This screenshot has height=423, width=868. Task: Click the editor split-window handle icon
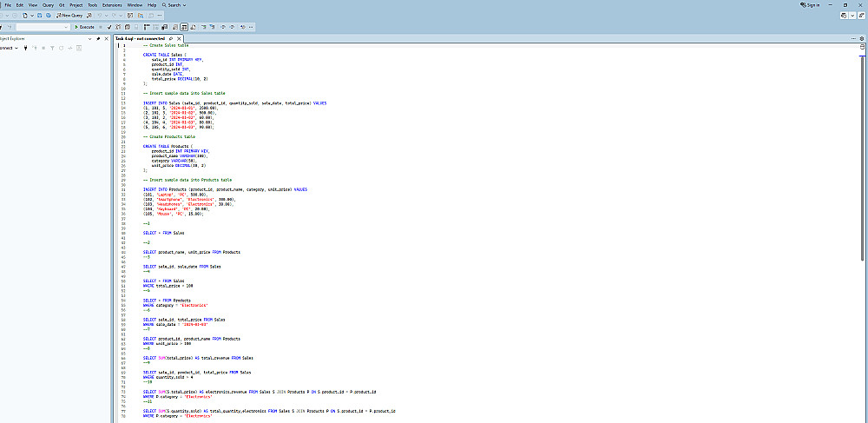[862, 47]
